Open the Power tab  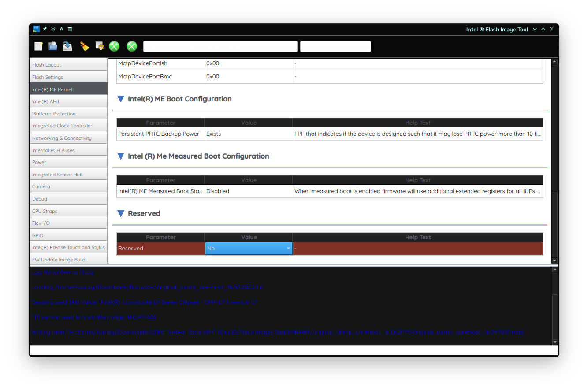pos(68,162)
